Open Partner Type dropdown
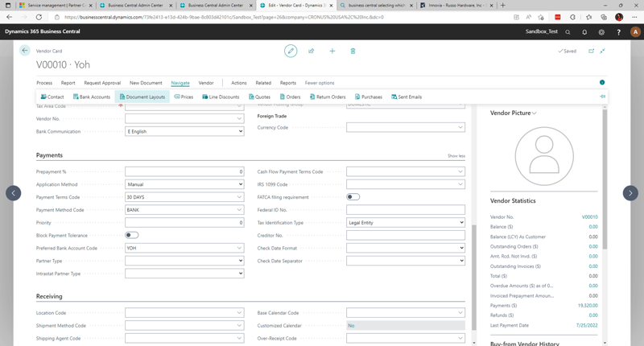Screen dimensions: 644x346 click(x=184, y=261)
